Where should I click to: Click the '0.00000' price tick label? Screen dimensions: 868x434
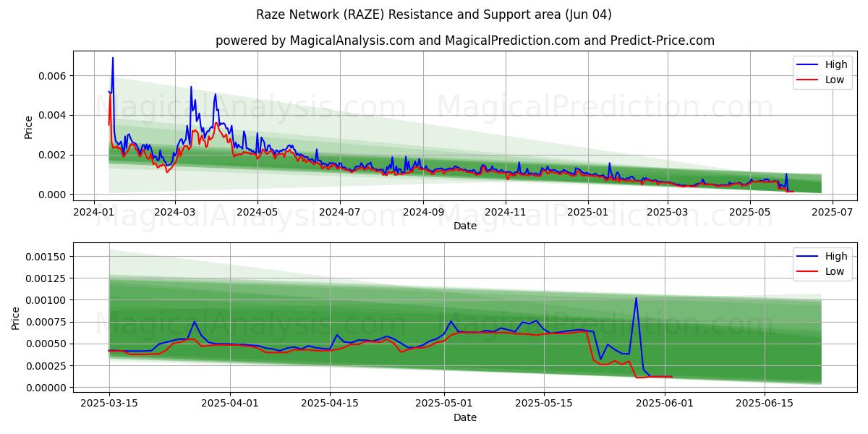[x=46, y=388]
